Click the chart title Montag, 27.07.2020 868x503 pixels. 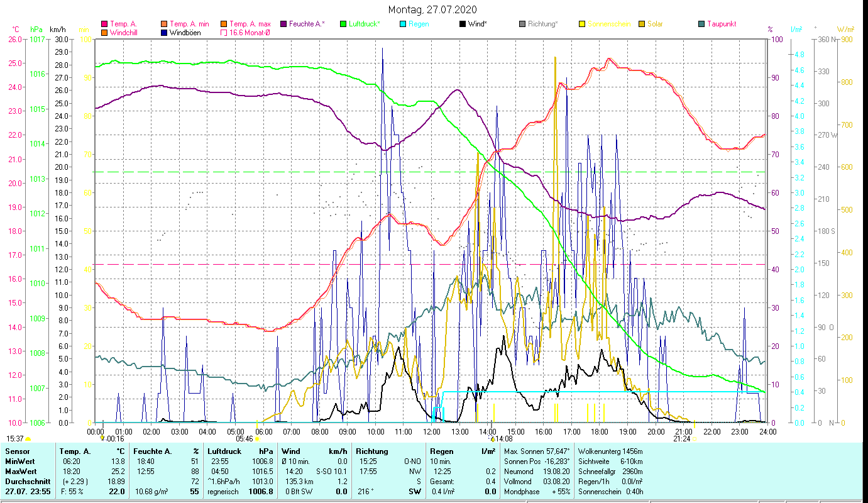[x=432, y=9]
